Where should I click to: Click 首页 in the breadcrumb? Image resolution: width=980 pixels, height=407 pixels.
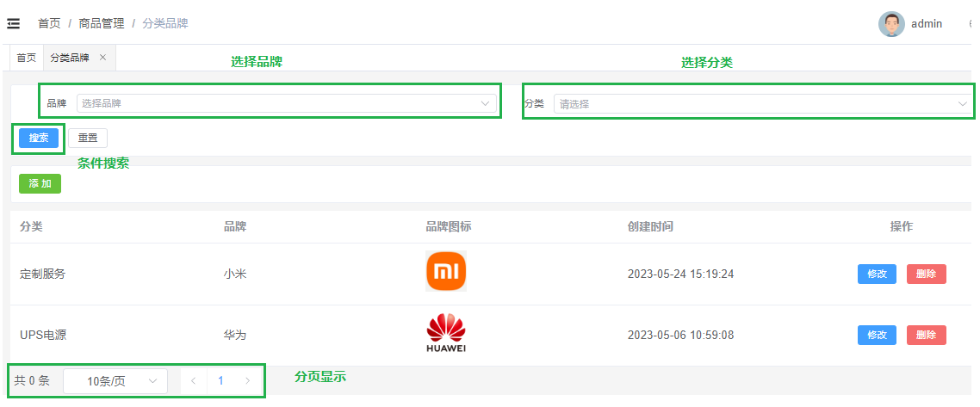point(49,23)
